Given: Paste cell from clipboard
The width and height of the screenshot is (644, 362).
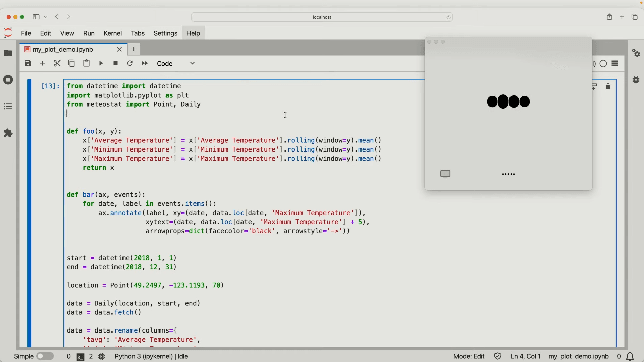Looking at the screenshot, I should 87,63.
